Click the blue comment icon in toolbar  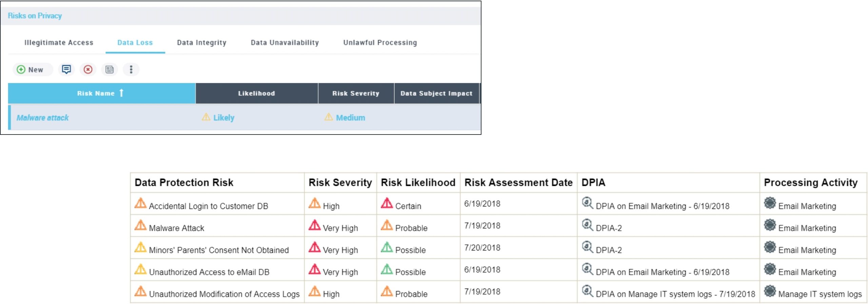(66, 69)
